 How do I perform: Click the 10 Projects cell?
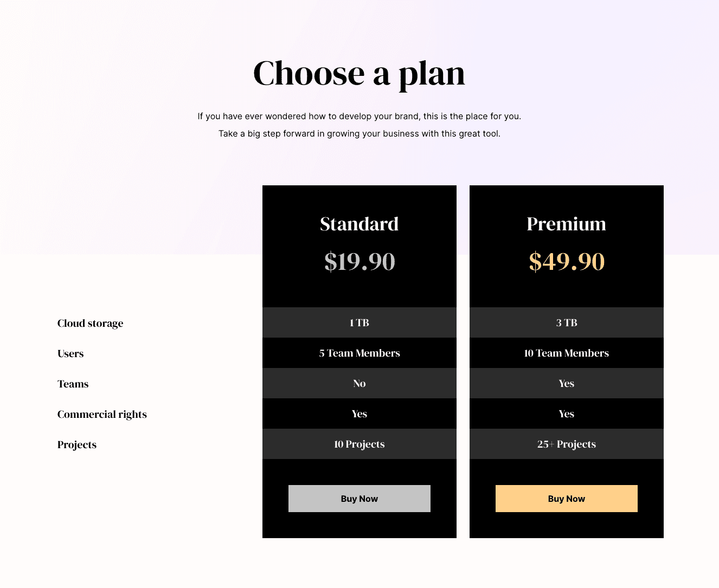pos(359,444)
